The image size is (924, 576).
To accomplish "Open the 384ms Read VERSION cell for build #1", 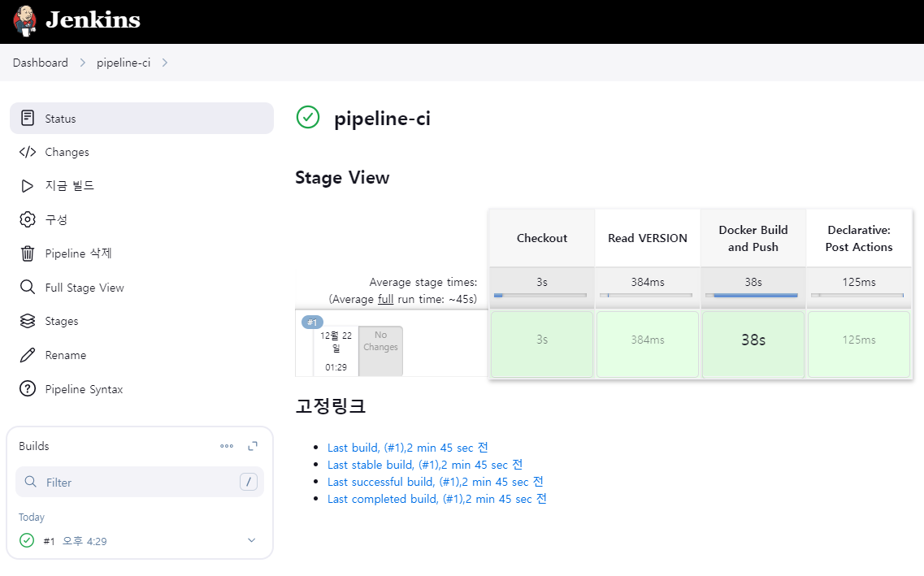I will coord(648,344).
